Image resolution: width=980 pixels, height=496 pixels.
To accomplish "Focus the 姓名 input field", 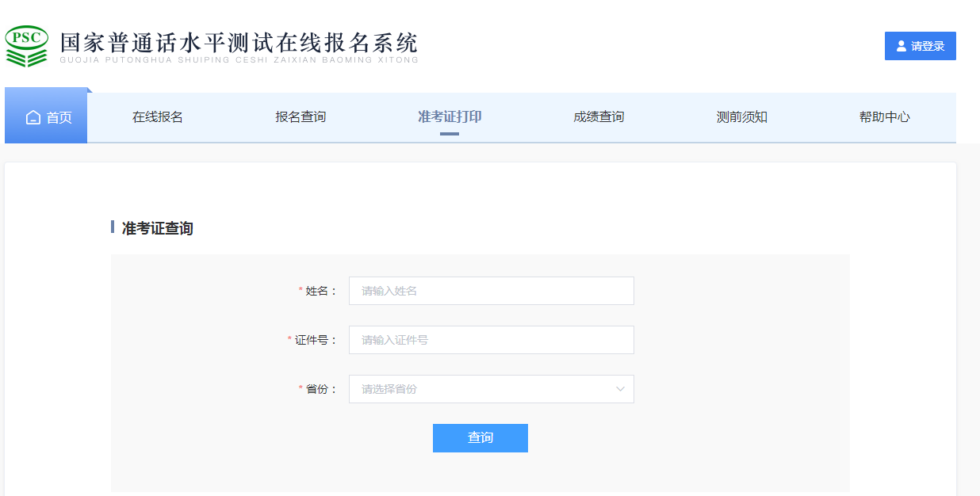I will pyautogui.click(x=492, y=291).
